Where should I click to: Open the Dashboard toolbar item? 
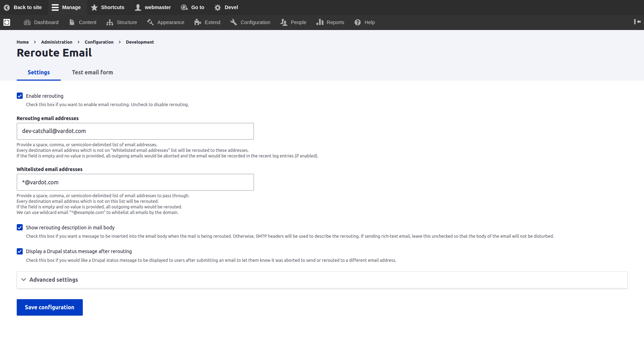[41, 22]
